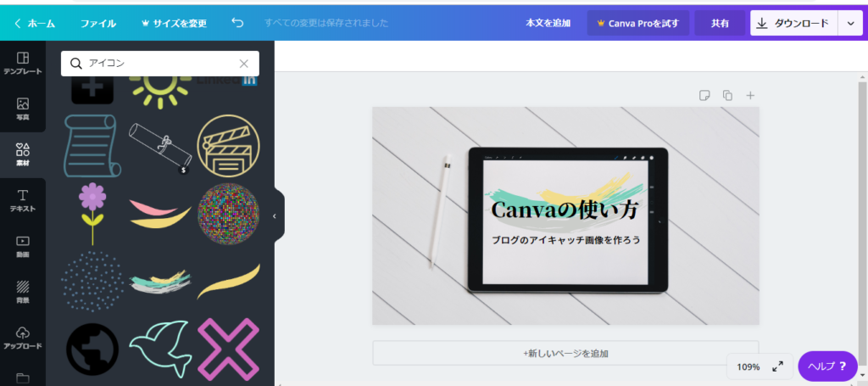Select the ブログのアイキャッチ画像を作ろう subtitle text

[565, 240]
